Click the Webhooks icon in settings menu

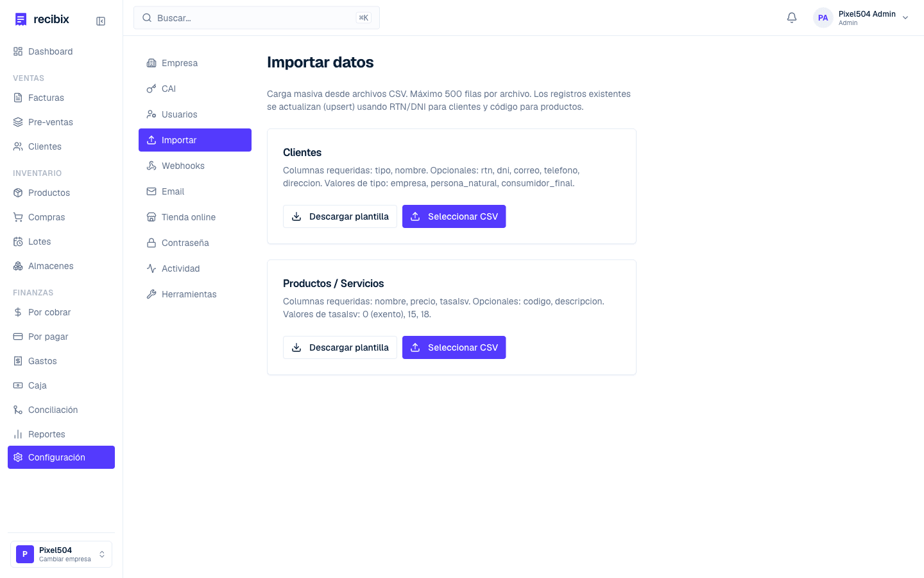(151, 166)
